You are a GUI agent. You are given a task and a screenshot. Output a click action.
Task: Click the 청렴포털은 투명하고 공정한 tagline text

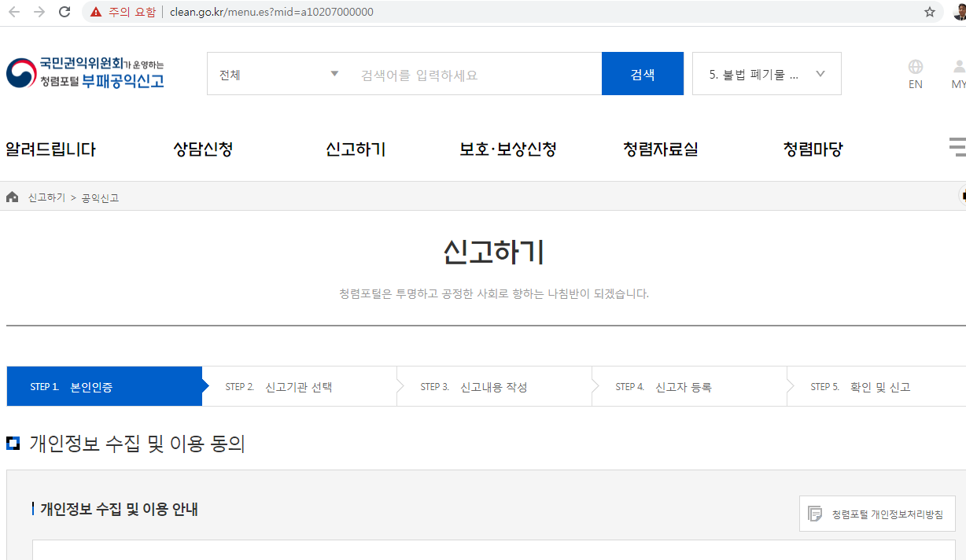coord(494,294)
